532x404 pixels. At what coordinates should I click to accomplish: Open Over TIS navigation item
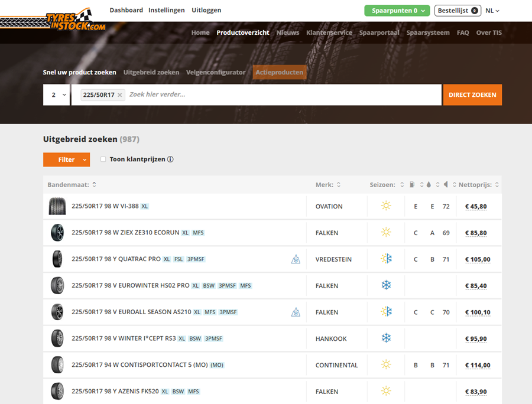(x=489, y=32)
